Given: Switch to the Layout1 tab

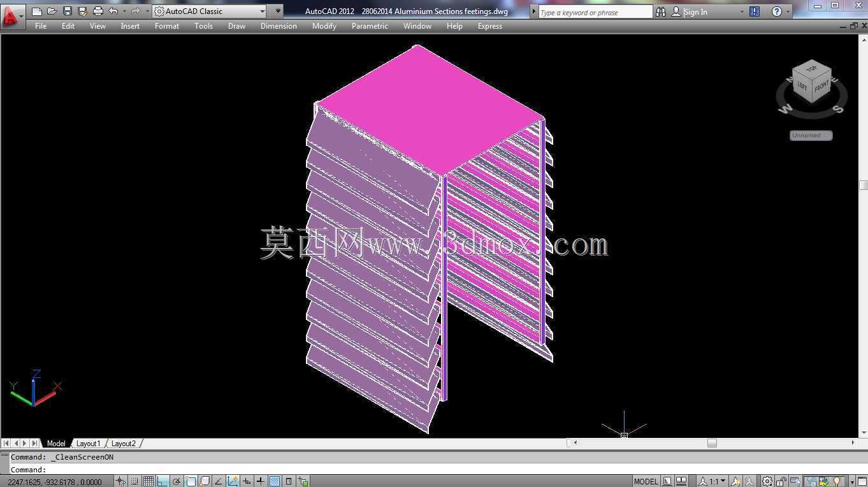Looking at the screenshot, I should coord(89,443).
